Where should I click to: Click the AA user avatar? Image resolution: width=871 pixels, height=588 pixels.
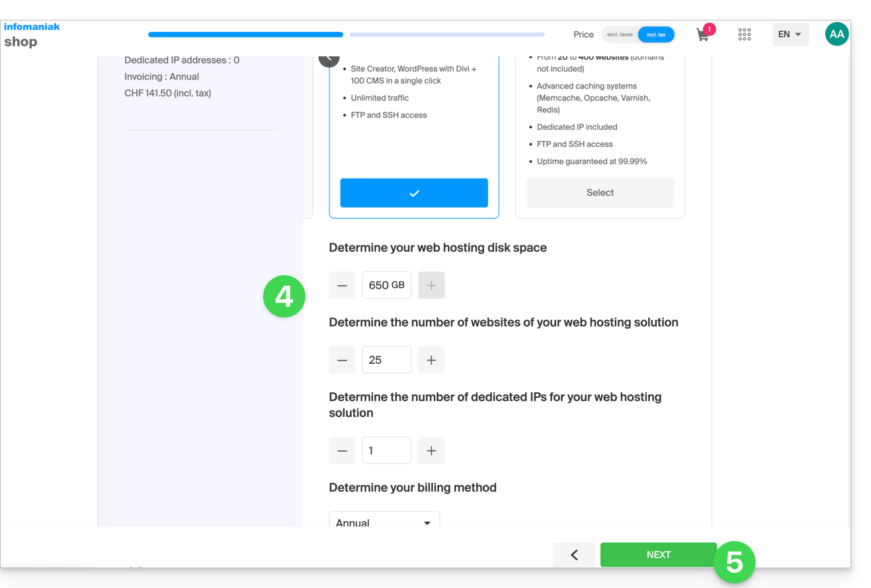836,34
